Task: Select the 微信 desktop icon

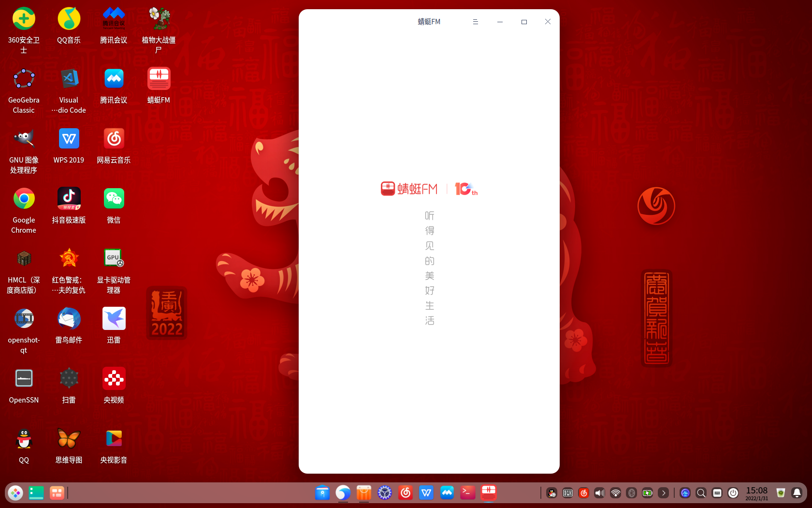Action: pos(114,206)
